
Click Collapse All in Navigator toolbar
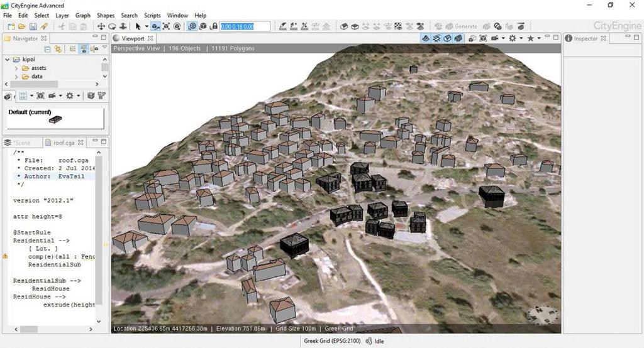click(x=47, y=49)
